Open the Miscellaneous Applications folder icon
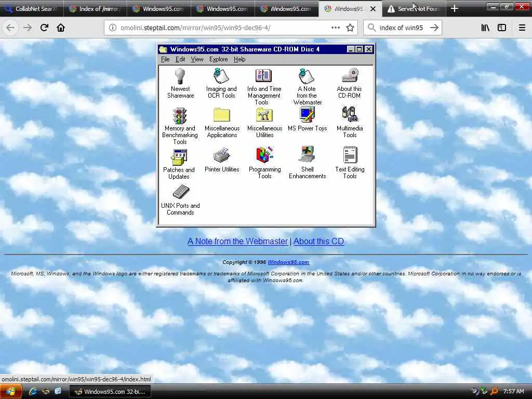Viewport: 532px width, 399px height. pyautogui.click(x=221, y=115)
